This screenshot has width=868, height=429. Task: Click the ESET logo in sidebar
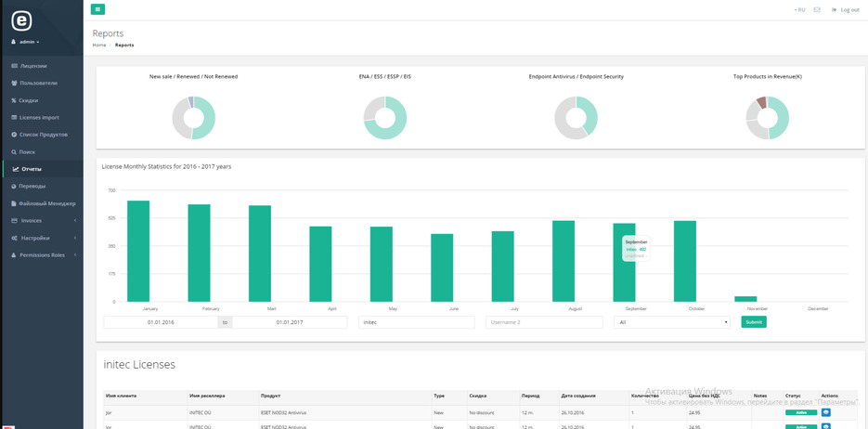21,21
